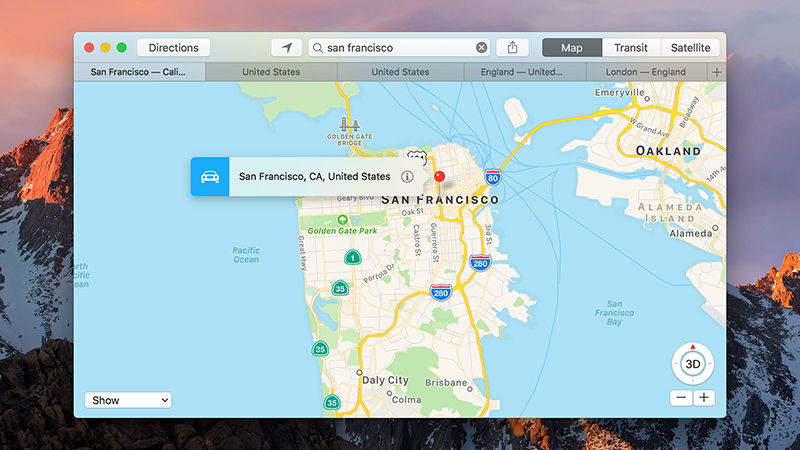The height and width of the screenshot is (450, 800).
Task: Click the Golden Gate Bridge landmark icon
Action: tap(349, 124)
